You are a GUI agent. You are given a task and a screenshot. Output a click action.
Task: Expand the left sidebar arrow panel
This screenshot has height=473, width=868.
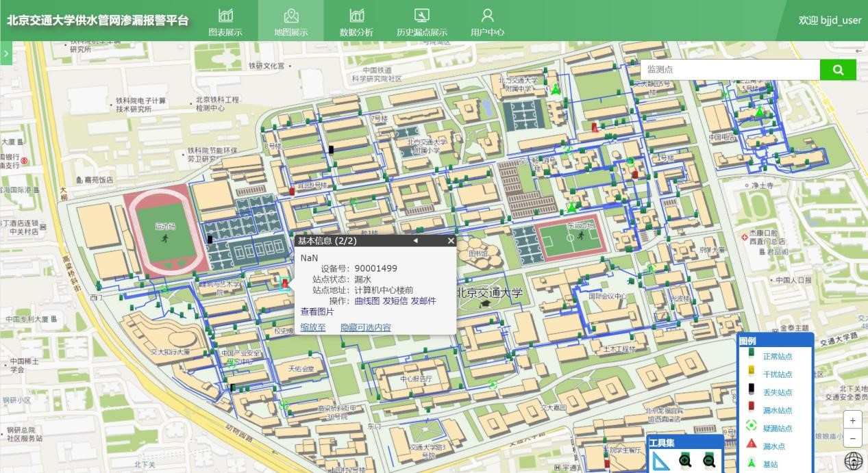(5, 53)
